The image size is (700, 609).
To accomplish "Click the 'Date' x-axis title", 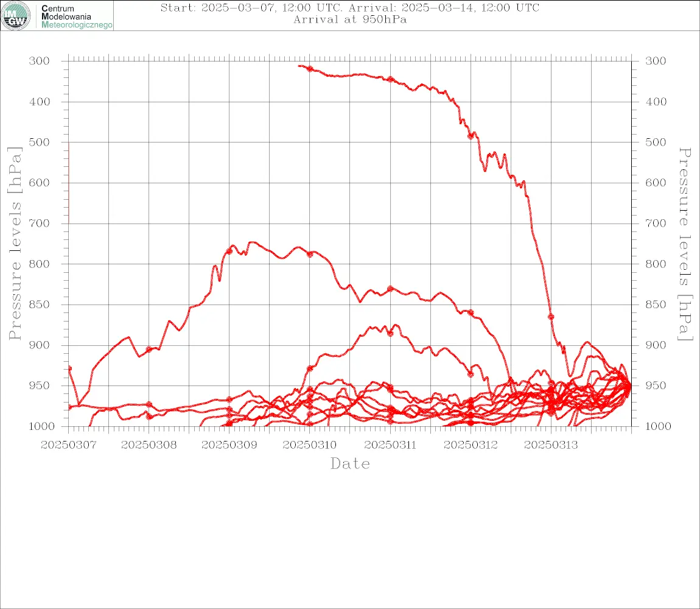I will (x=350, y=464).
